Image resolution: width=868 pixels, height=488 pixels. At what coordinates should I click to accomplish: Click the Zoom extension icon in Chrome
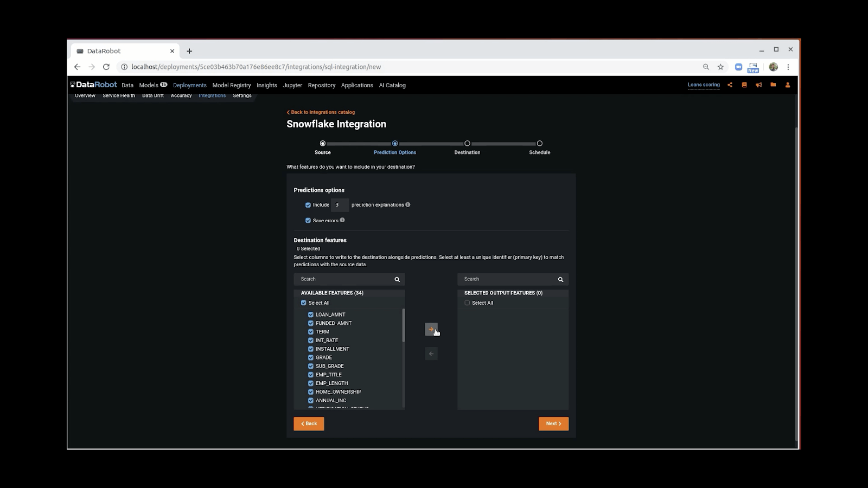738,67
